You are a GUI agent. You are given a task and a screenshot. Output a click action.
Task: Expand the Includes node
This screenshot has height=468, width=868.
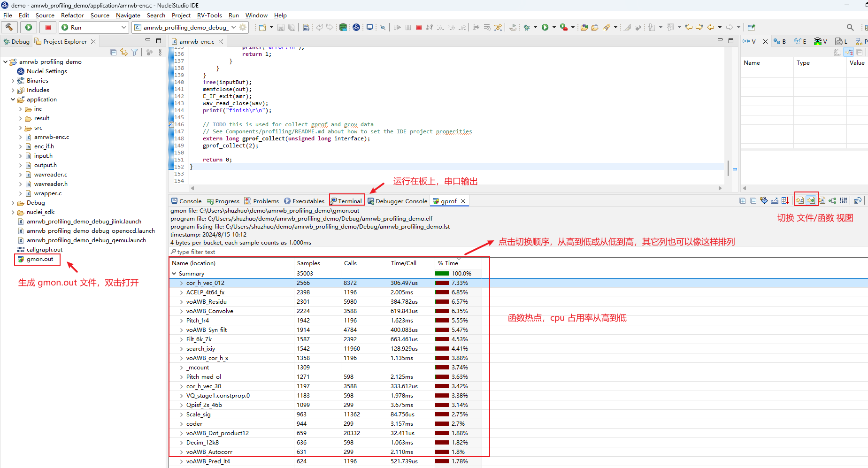pyautogui.click(x=13, y=90)
